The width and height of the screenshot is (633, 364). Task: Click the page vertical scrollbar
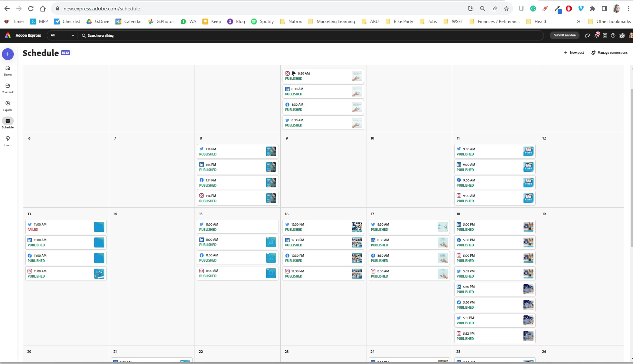(632, 168)
